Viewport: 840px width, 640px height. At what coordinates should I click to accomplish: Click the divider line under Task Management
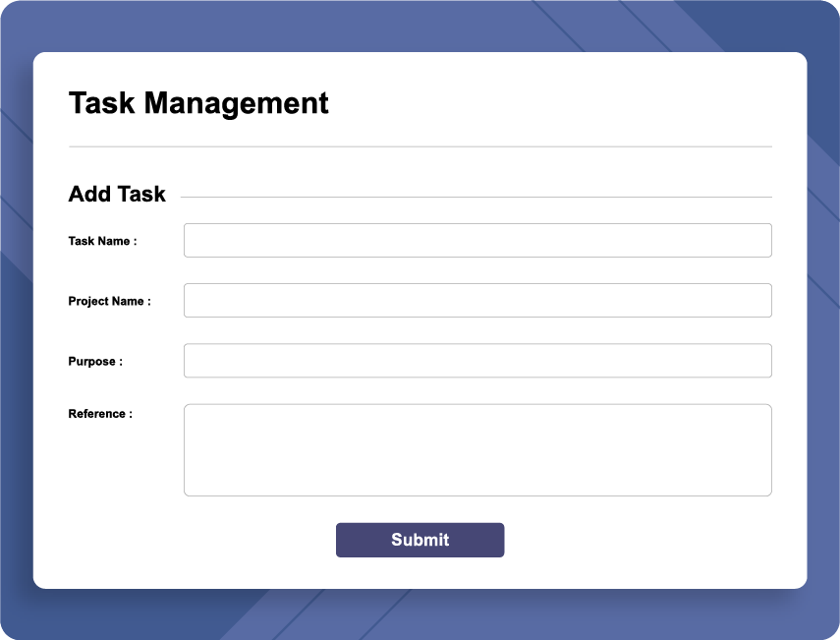coord(420,145)
